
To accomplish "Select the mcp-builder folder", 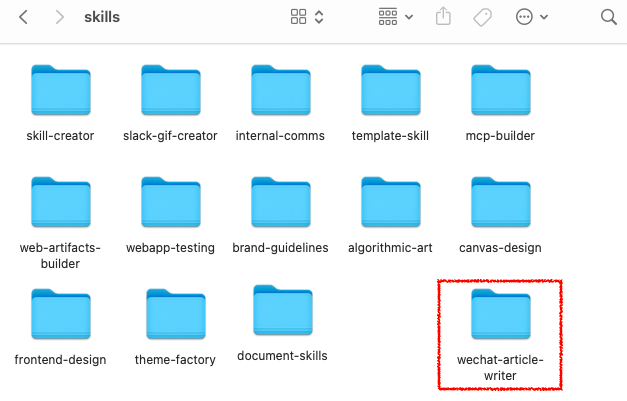I will pyautogui.click(x=500, y=91).
